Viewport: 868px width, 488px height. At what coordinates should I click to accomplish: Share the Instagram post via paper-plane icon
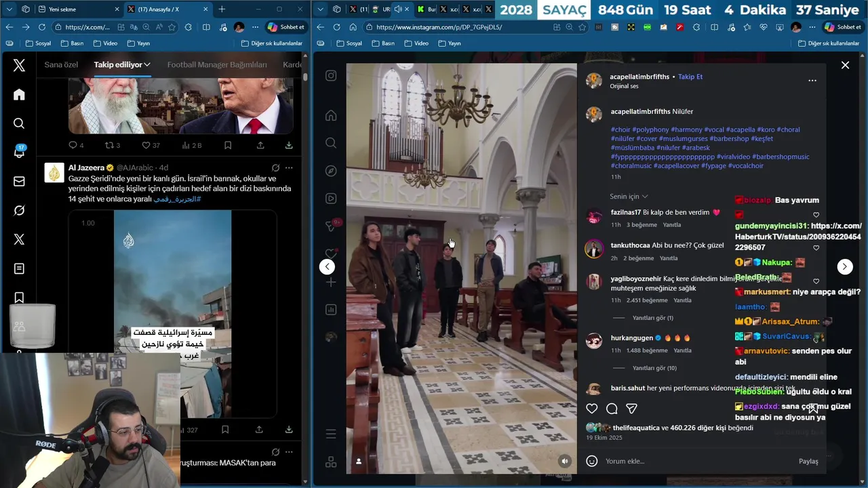coord(631,409)
